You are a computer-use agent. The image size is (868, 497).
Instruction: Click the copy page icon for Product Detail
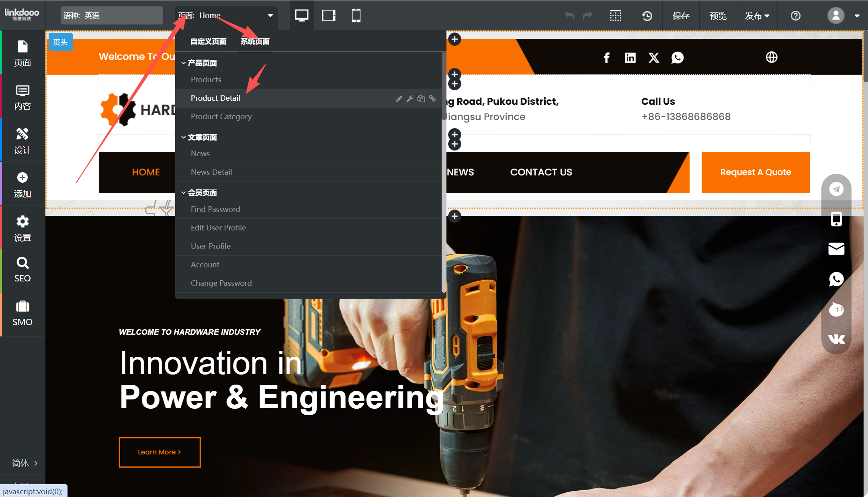(421, 98)
